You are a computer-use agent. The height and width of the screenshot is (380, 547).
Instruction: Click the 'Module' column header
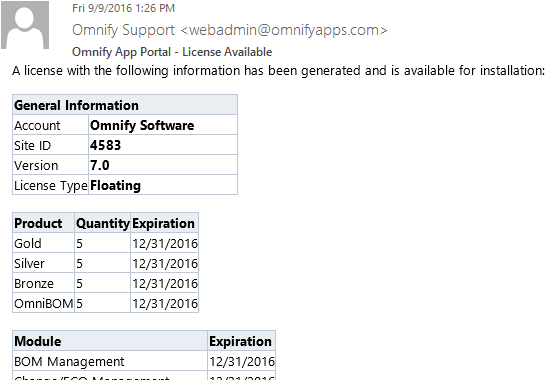110,341
